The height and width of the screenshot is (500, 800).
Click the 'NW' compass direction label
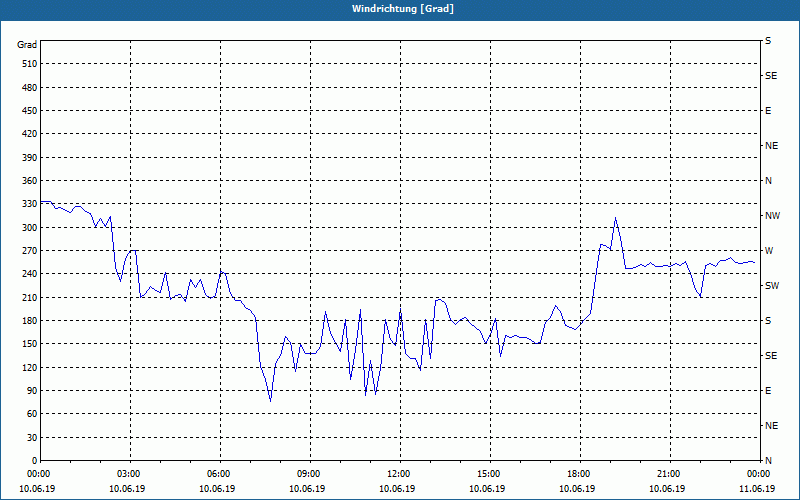pyautogui.click(x=772, y=216)
